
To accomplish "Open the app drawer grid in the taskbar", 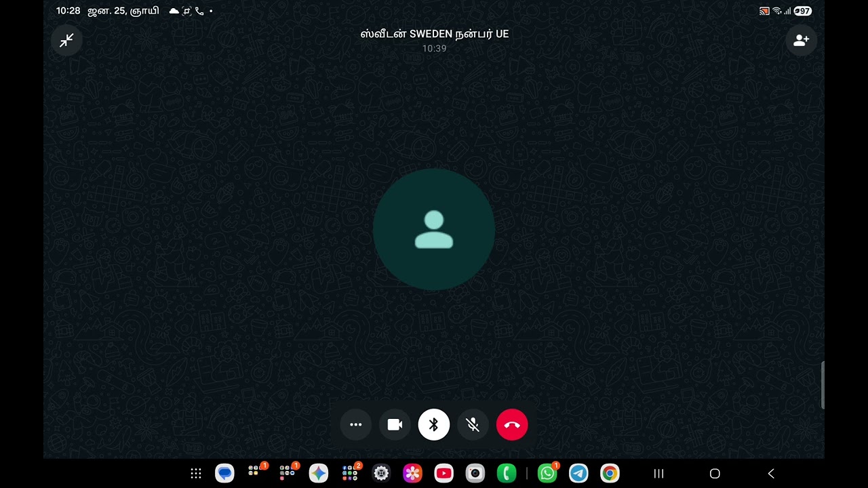I will [x=196, y=474].
